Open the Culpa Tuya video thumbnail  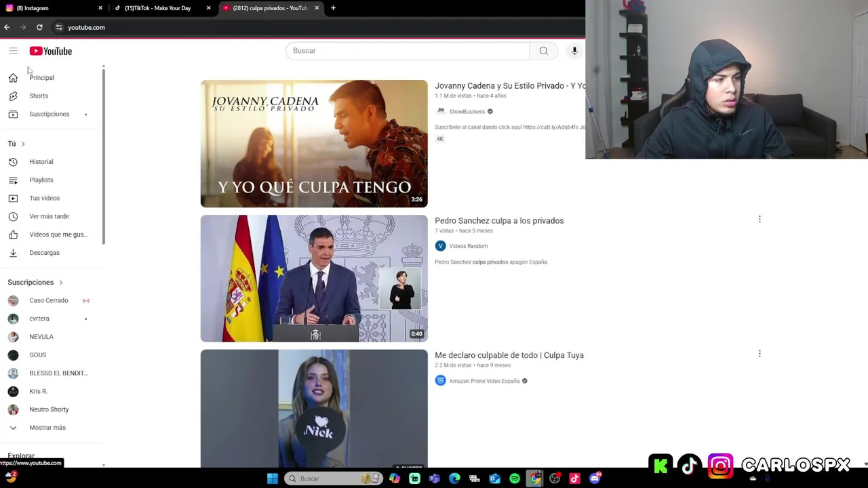pos(314,409)
